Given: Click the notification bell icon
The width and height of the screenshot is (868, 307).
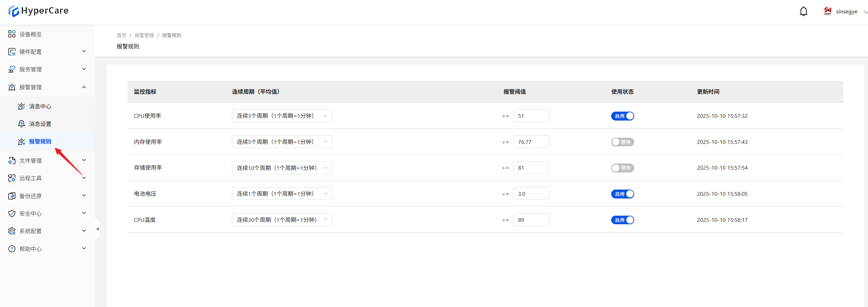Looking at the screenshot, I should point(803,12).
